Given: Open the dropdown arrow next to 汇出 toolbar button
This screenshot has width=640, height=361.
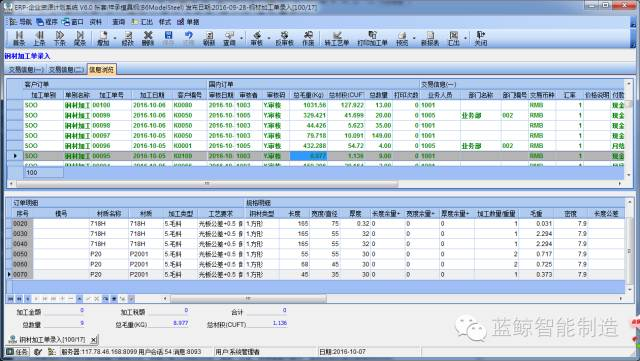Looking at the screenshot, I should (x=465, y=38).
